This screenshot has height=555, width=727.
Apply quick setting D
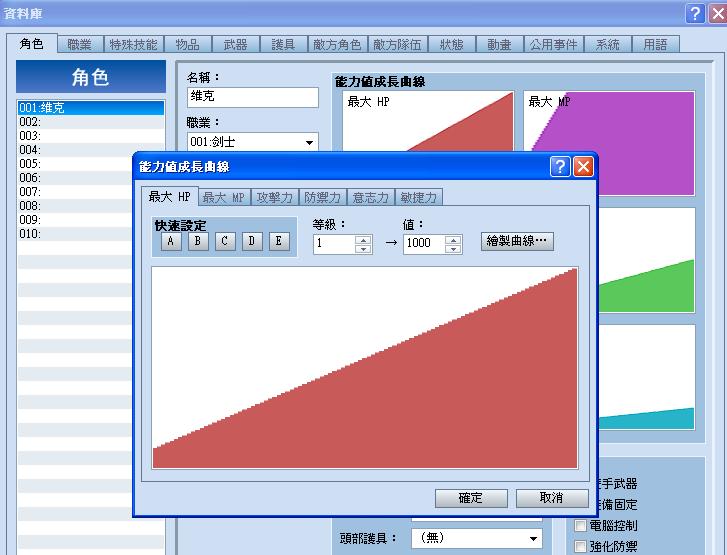pos(252,241)
